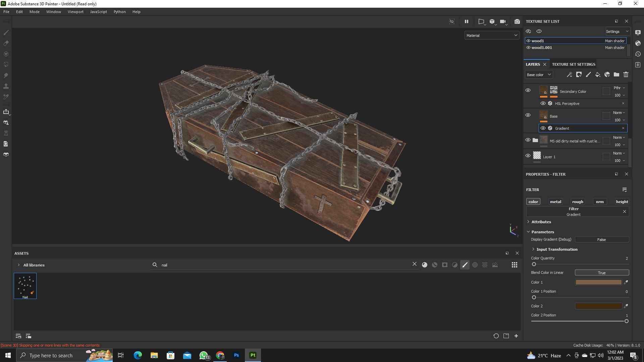Select the Projection tool
The width and height of the screenshot is (644, 362).
[6, 54]
